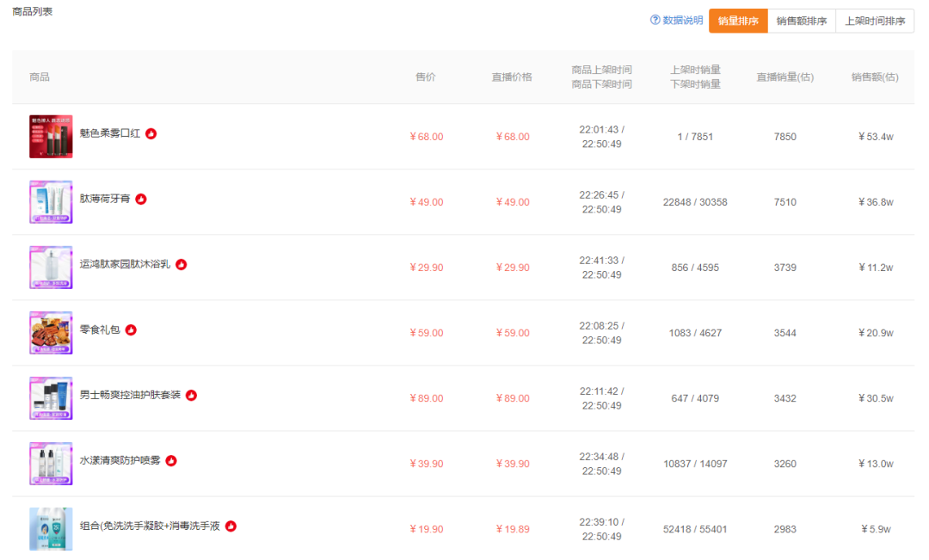The height and width of the screenshot is (560, 929).
Task: Click the 运鸿肽家园肽沐浴乳 product name
Action: click(x=125, y=264)
